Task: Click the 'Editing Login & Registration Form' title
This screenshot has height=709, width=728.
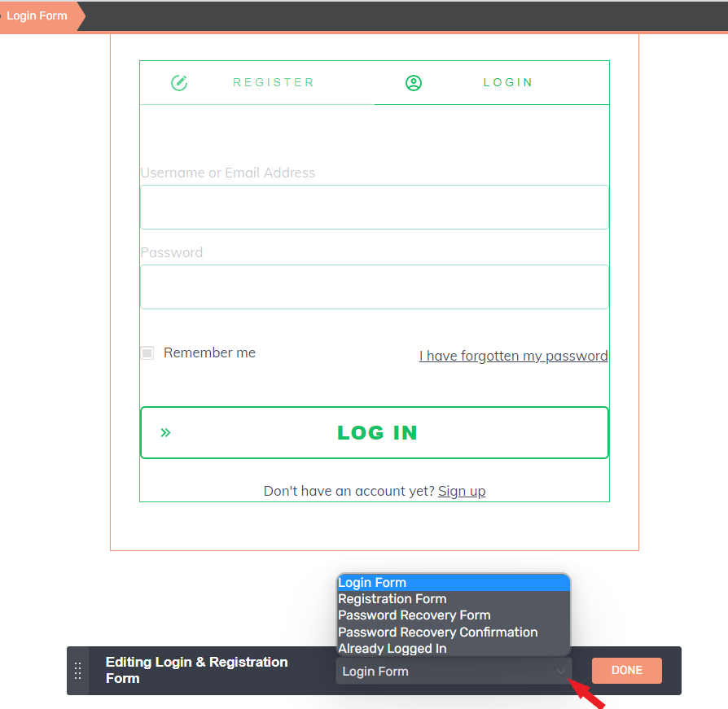Action: click(197, 670)
